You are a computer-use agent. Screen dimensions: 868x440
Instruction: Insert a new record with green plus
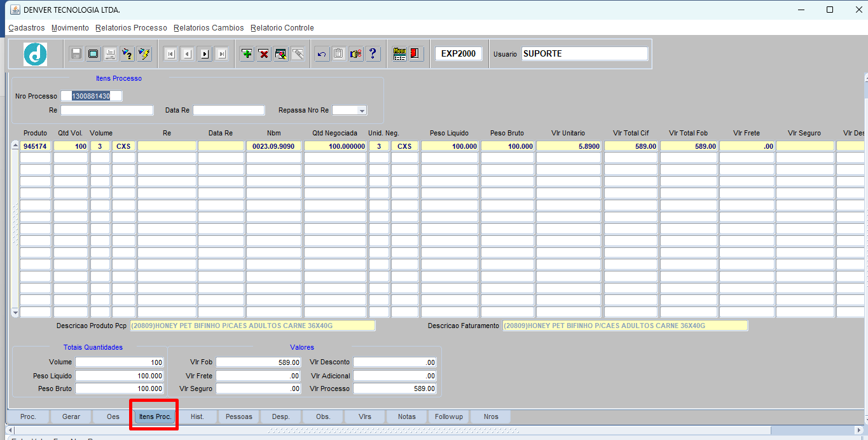[247, 54]
